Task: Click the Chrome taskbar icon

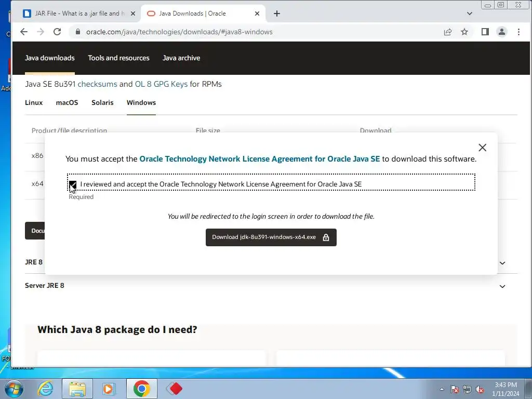Action: click(141, 389)
